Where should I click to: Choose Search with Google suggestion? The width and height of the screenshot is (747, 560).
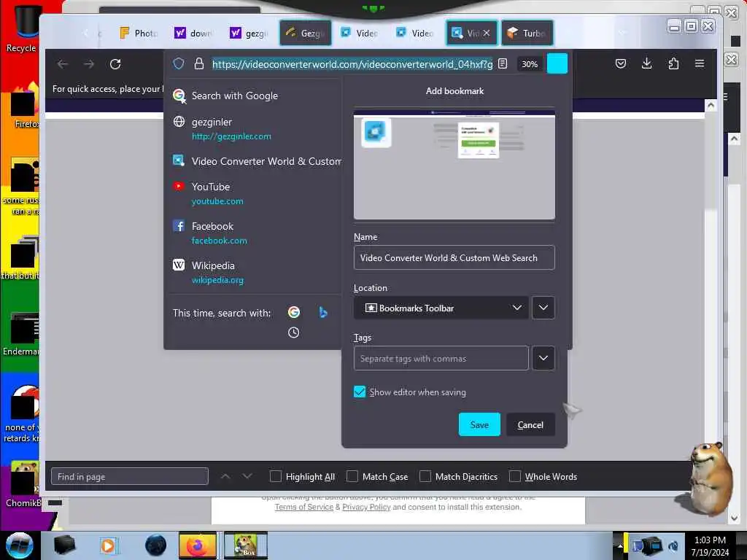[252, 96]
